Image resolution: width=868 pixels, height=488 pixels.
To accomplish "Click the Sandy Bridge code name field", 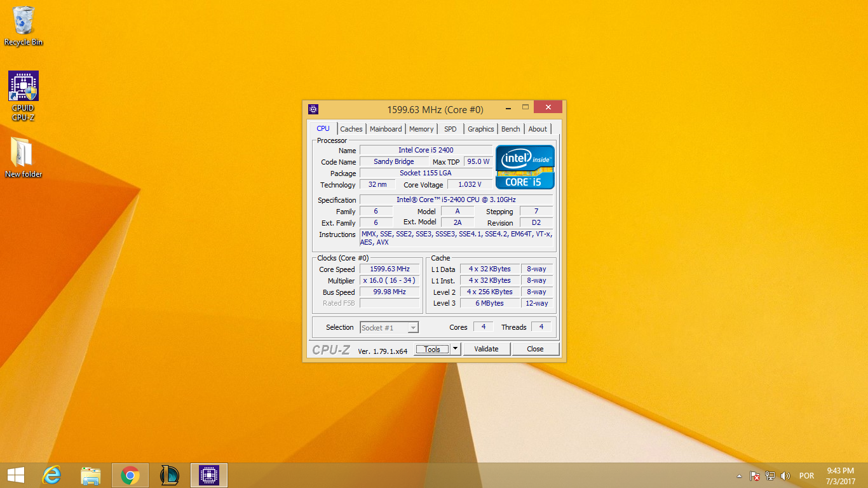I will [x=394, y=161].
